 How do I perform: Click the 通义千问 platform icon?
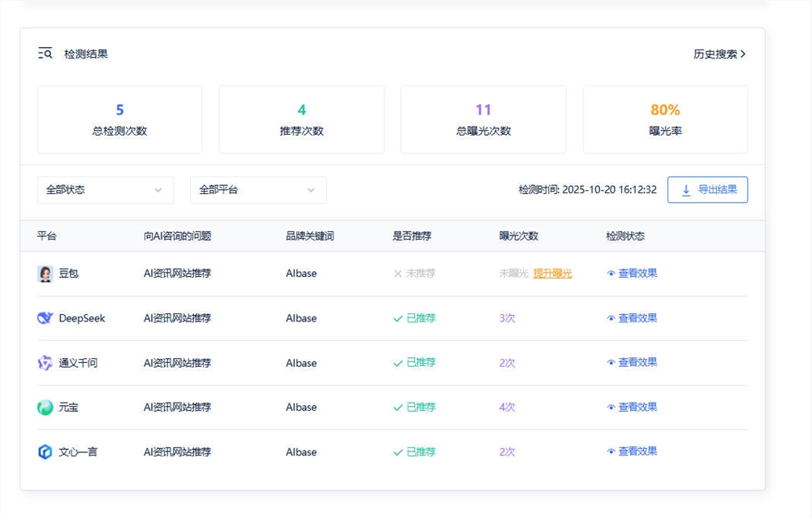45,363
